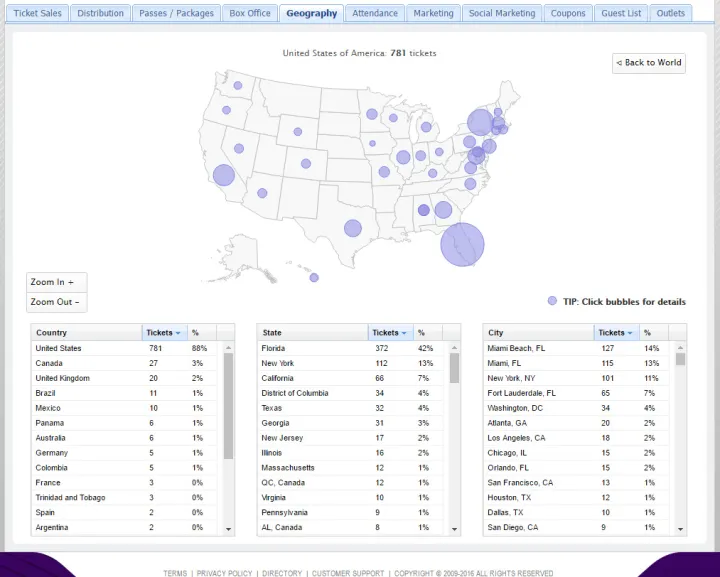
Task: Select the United States row
Action: coord(124,348)
